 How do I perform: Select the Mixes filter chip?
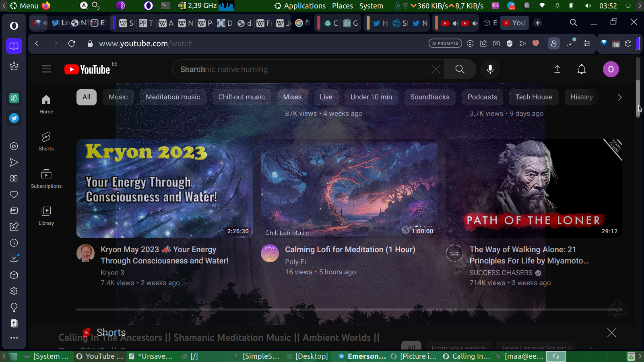coord(292,97)
